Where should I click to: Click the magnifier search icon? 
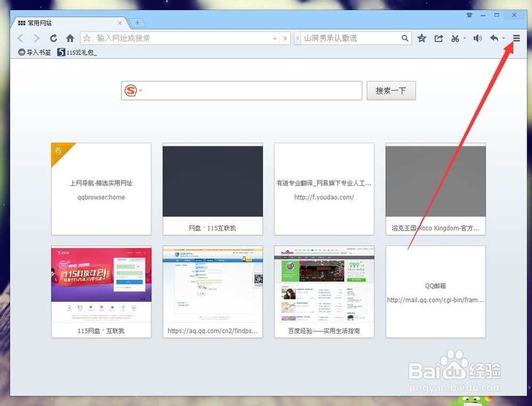(405, 38)
